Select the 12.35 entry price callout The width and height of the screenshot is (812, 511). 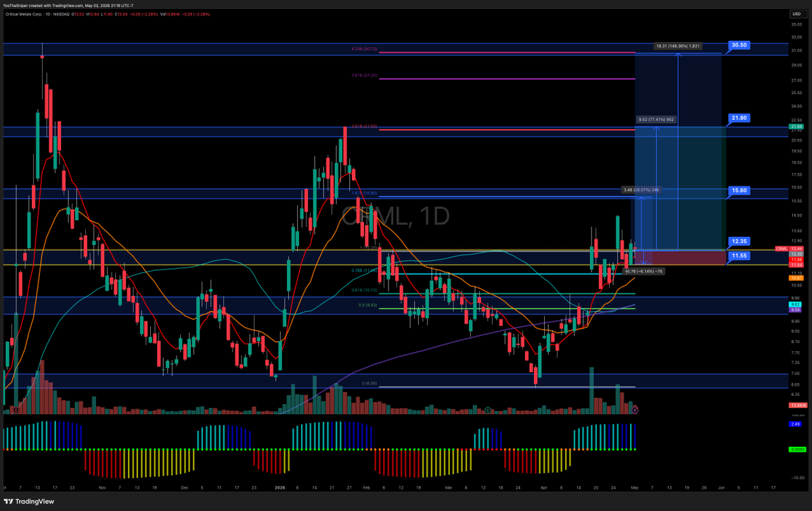(x=738, y=241)
